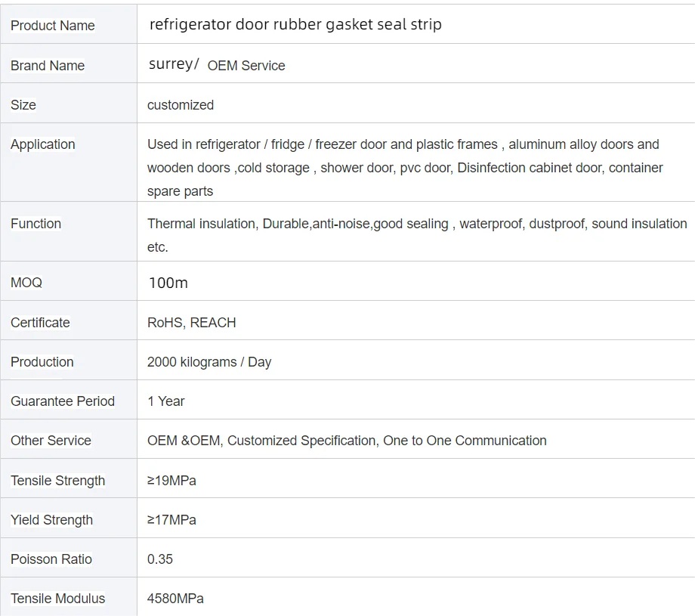Click the Poisson Ratio label
695x616 pixels.
pos(51,559)
